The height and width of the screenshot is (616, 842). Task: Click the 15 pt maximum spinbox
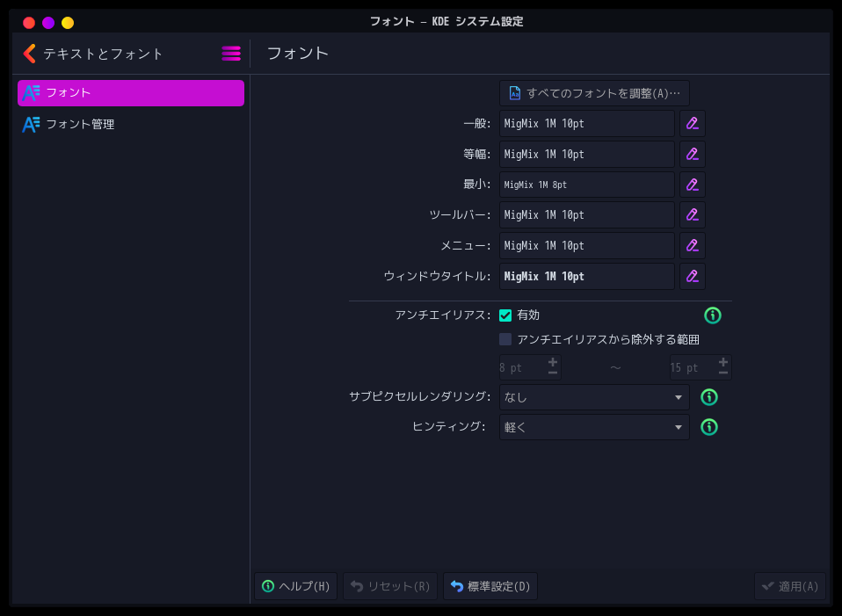pyautogui.click(x=700, y=367)
